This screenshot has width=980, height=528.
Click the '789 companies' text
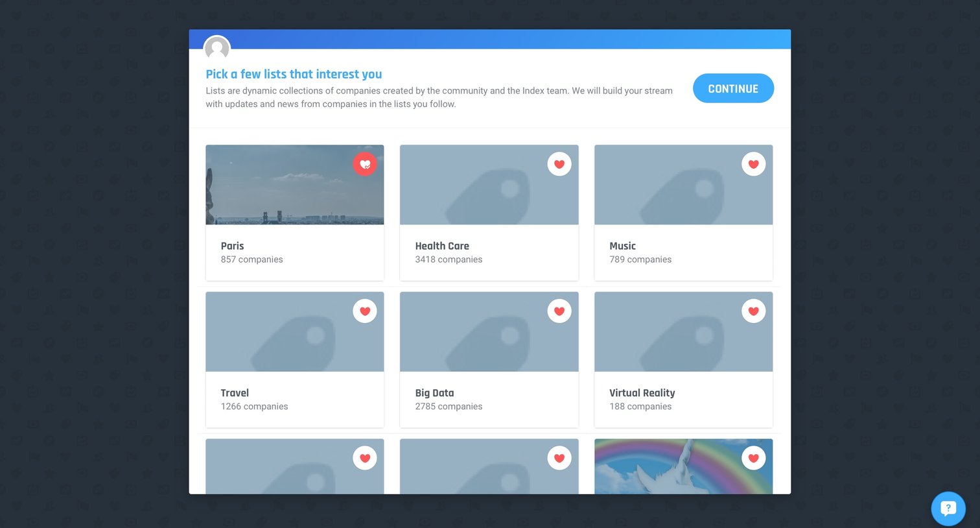[x=640, y=259]
